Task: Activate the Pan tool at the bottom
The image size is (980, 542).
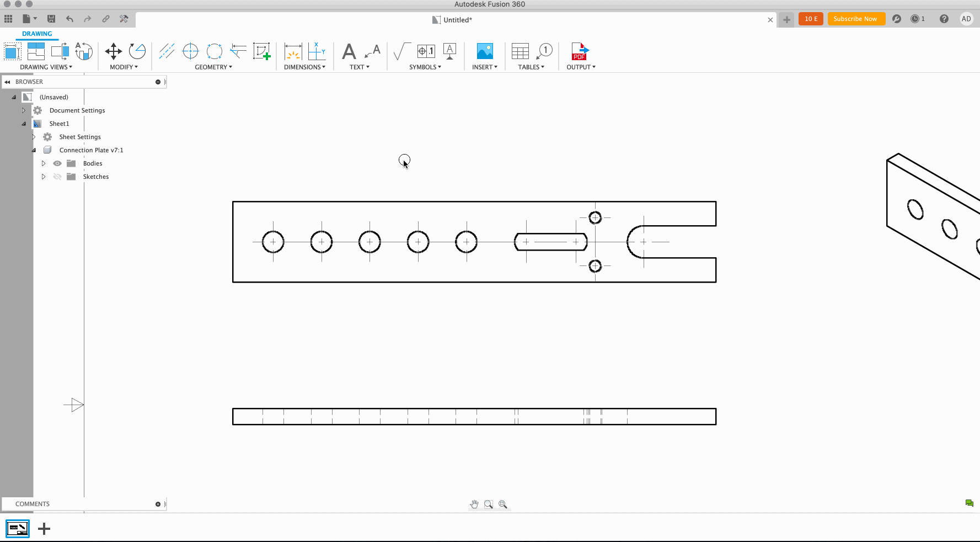Action: (x=474, y=504)
